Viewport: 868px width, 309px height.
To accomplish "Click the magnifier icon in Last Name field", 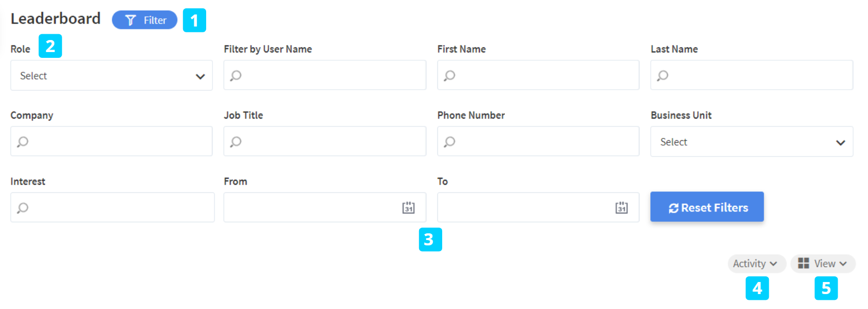I will tap(663, 76).
